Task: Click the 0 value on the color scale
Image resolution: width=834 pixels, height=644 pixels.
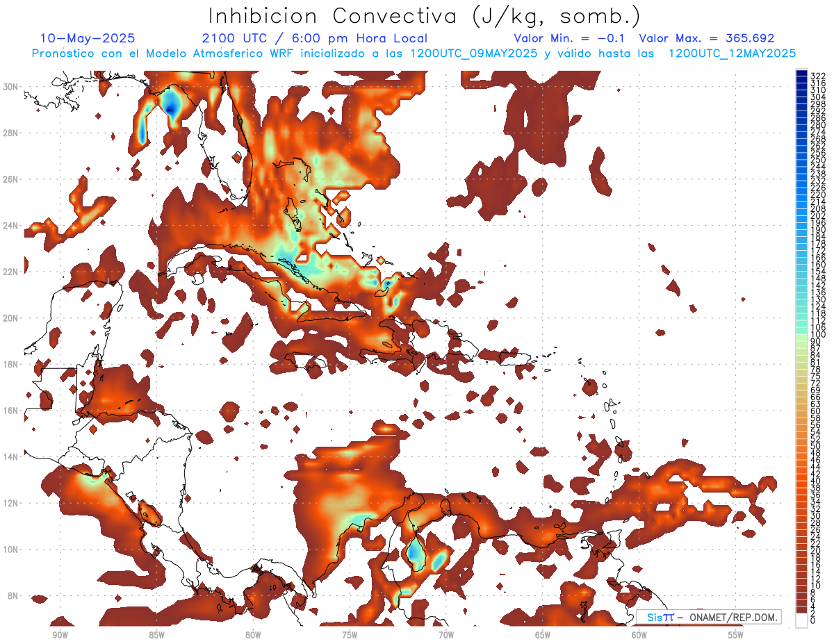Action: point(813,620)
